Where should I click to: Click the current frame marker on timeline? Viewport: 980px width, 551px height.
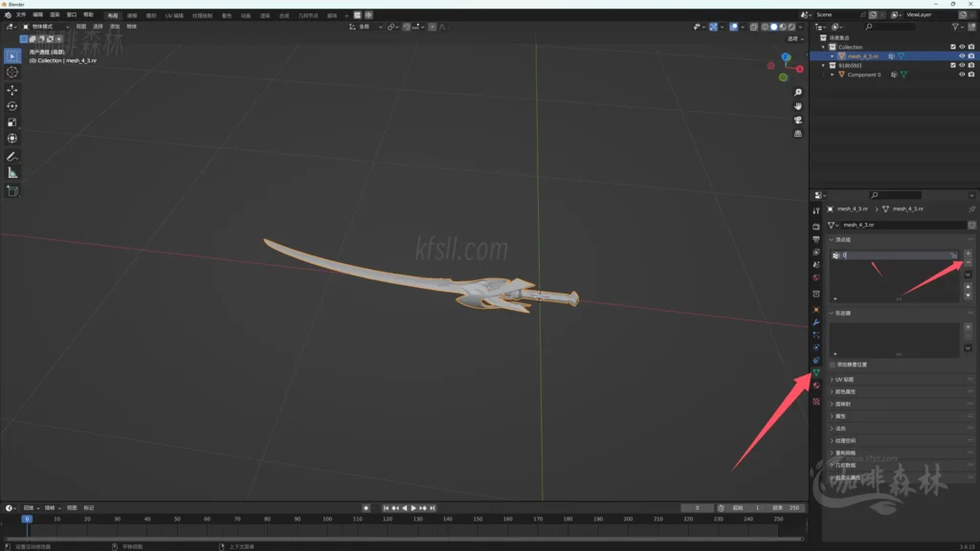click(x=27, y=518)
